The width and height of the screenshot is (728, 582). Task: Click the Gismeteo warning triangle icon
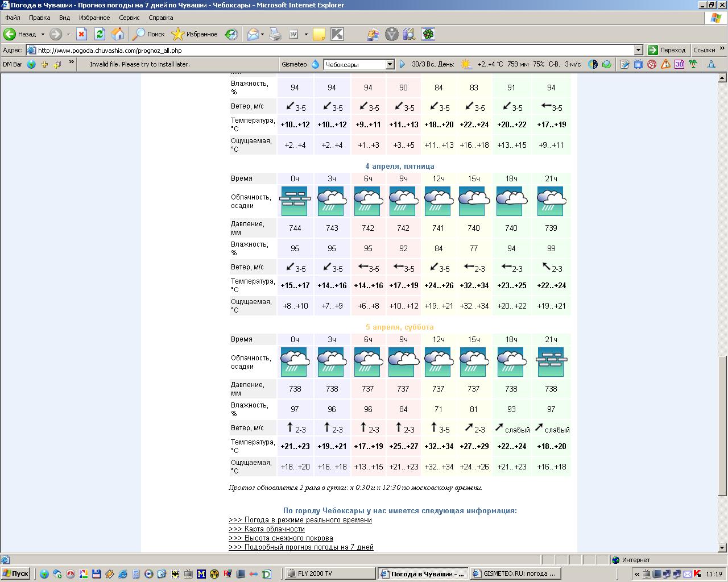665,64
